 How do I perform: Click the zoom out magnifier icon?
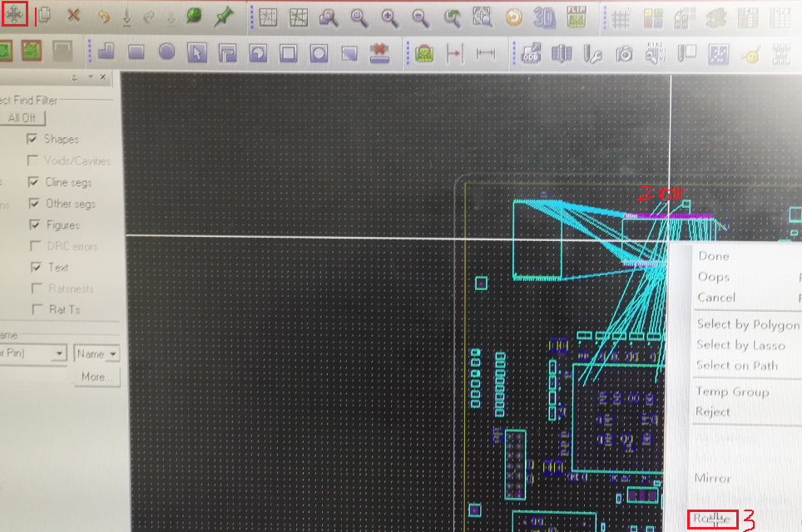tap(421, 17)
